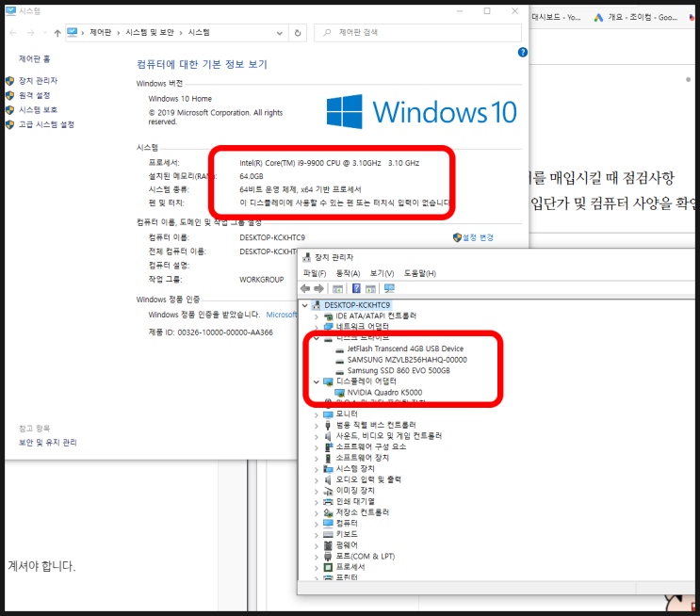This screenshot has width=700, height=616.
Task: Switch to the 대시보드 browser tab
Action: coord(556,17)
